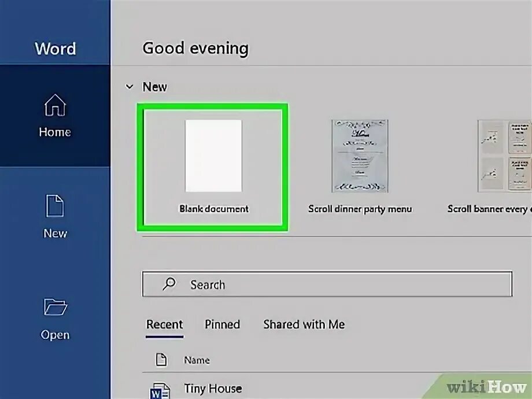
Task: Switch to the Pinned tab
Action: pos(222,324)
